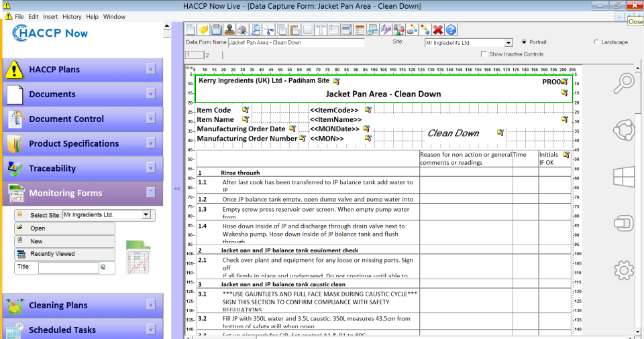Tick the Show Inactive Controls checkbox

484,54
